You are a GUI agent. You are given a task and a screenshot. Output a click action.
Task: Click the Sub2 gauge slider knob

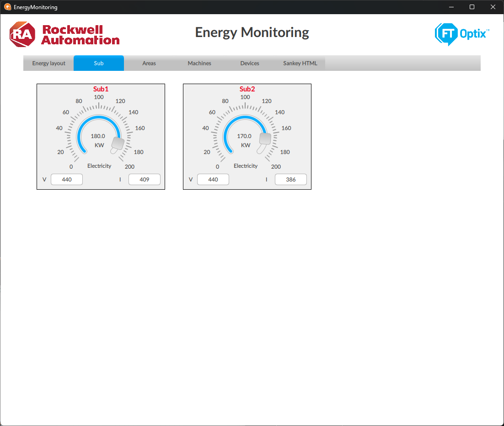265,138
